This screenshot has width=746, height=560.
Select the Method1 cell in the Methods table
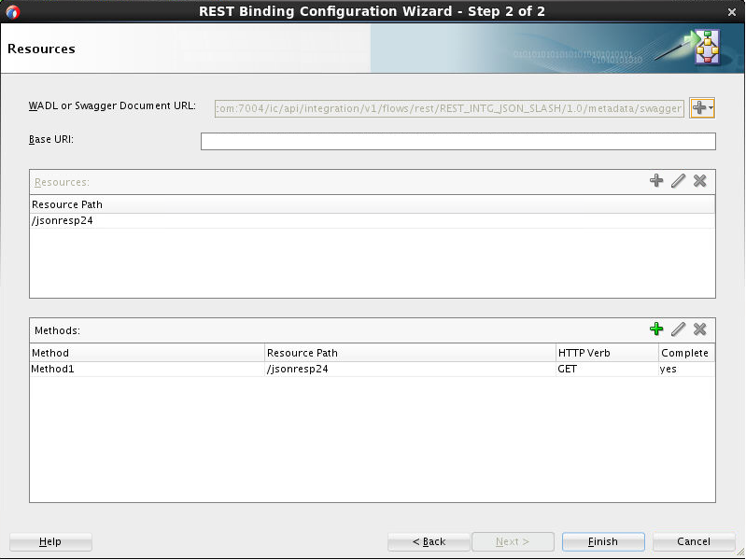(x=147, y=370)
